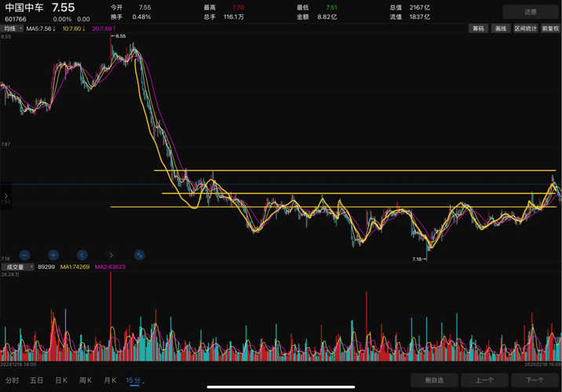Screen dimensions: 562x392
Task: Zoom out the chart with minus icon
Action: pyautogui.click(x=24, y=255)
